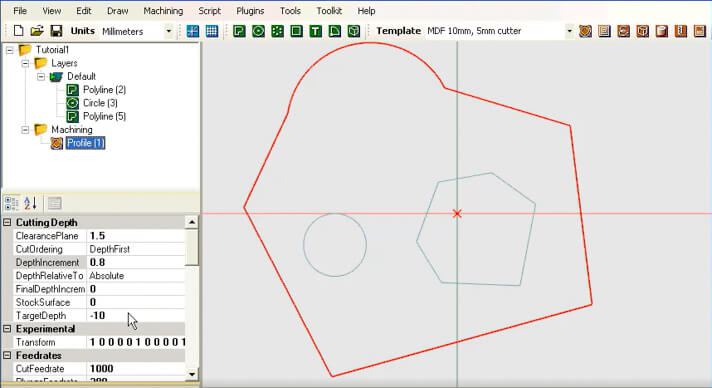Insert a 3D profile machining operation
Viewport: 712px width, 388px height.
click(643, 31)
